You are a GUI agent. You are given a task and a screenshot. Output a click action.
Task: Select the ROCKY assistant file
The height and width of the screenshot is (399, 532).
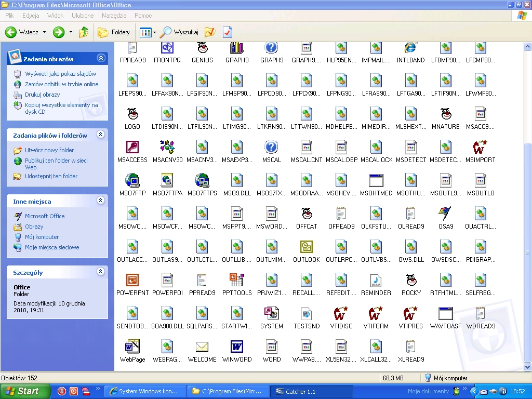[x=411, y=280]
